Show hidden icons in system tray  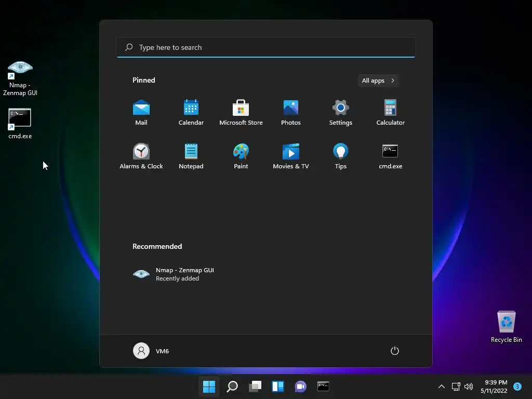click(442, 387)
